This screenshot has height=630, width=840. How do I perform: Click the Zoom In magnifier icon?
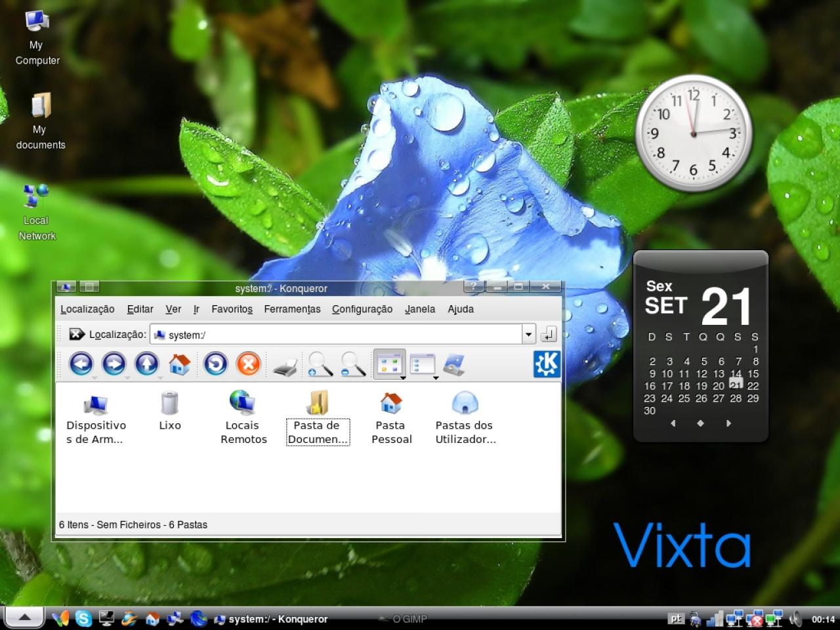[x=320, y=364]
